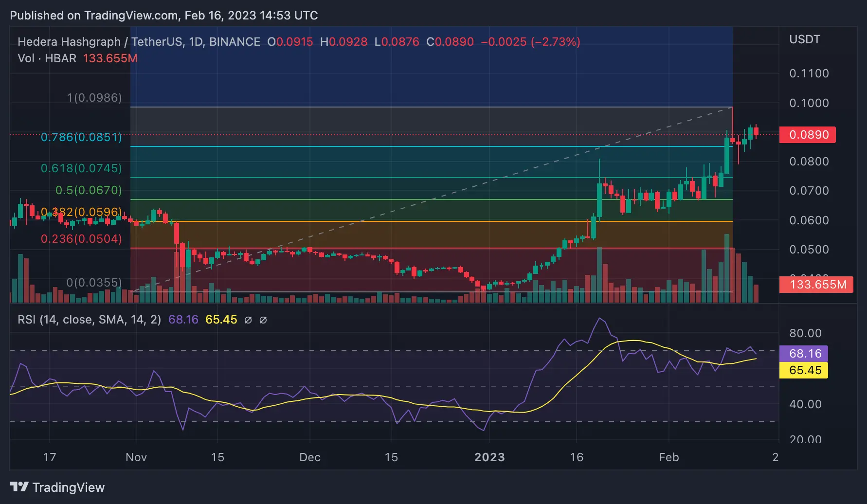Click the Feb label on time axis
This screenshot has width=867, height=504.
point(669,457)
